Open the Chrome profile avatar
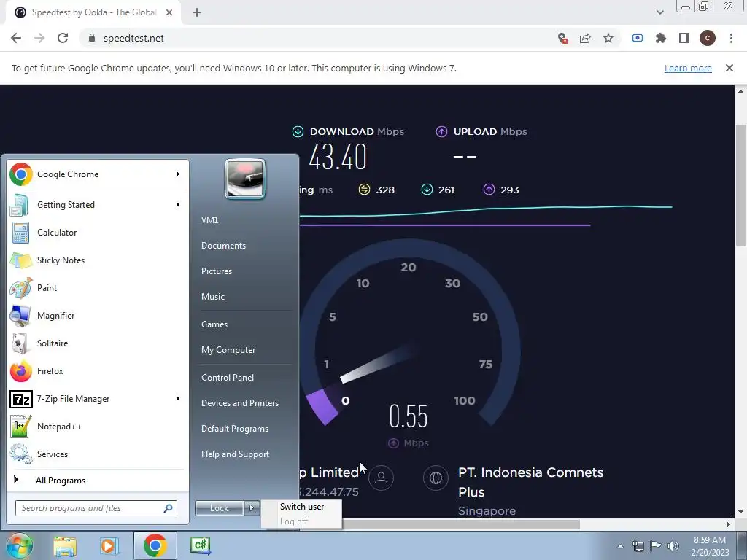 point(708,38)
